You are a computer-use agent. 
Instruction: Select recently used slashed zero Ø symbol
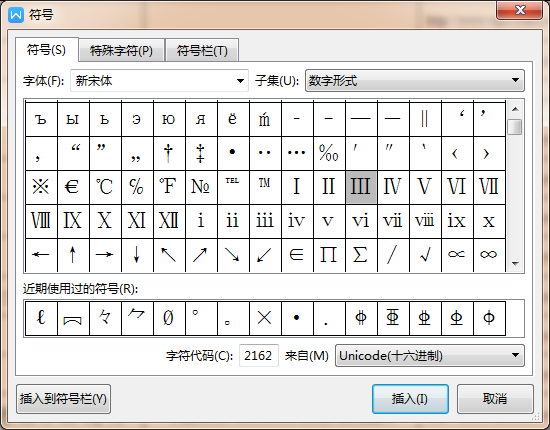(169, 318)
